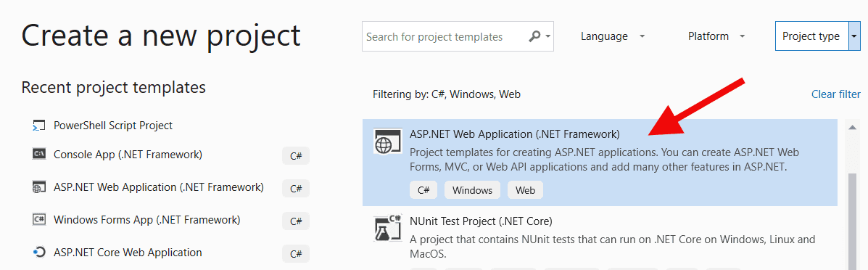868x270 pixels.
Task: Click the ASP.NET template description text
Action: pos(604,159)
